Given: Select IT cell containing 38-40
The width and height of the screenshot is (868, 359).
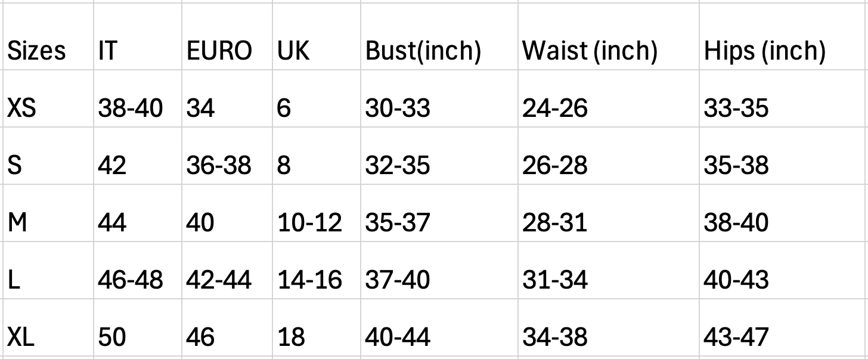Looking at the screenshot, I should [138, 98].
